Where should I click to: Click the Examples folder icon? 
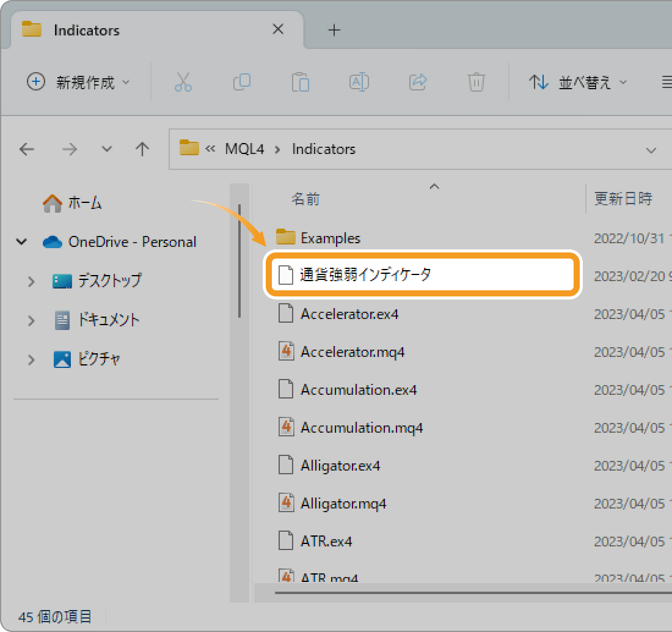(285, 237)
